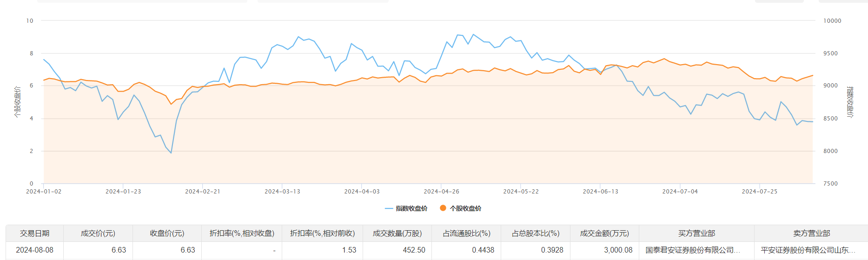Toggle the 个股收盘价 legend series
The width and height of the screenshot is (868, 260).
pyautogui.click(x=461, y=208)
